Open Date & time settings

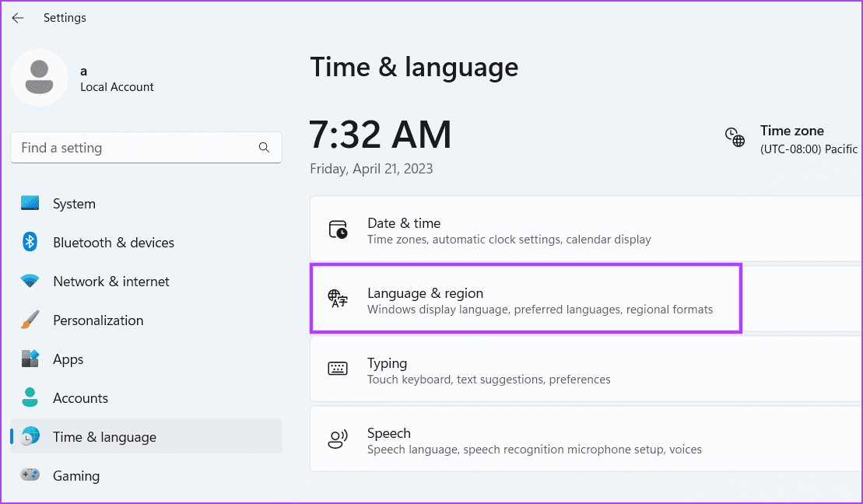point(586,229)
